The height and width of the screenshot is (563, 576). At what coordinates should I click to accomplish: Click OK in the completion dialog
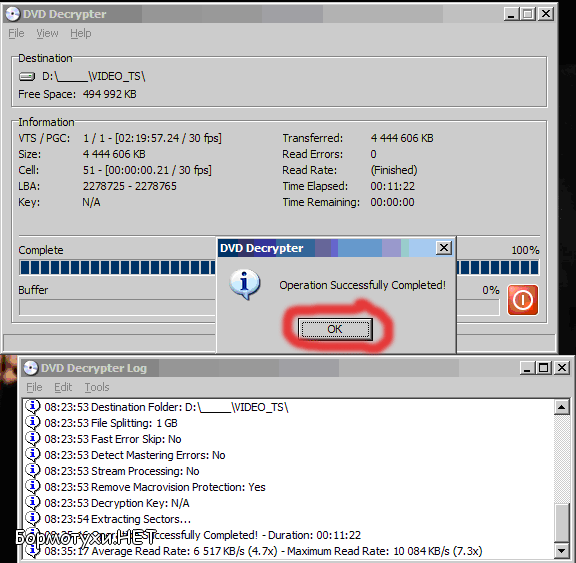tap(335, 329)
